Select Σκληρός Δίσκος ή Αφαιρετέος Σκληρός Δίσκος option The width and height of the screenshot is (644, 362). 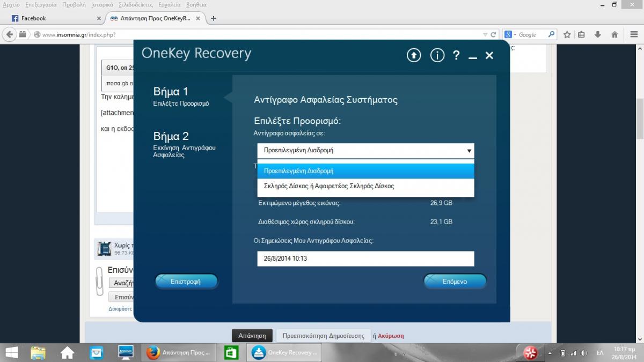(x=365, y=186)
